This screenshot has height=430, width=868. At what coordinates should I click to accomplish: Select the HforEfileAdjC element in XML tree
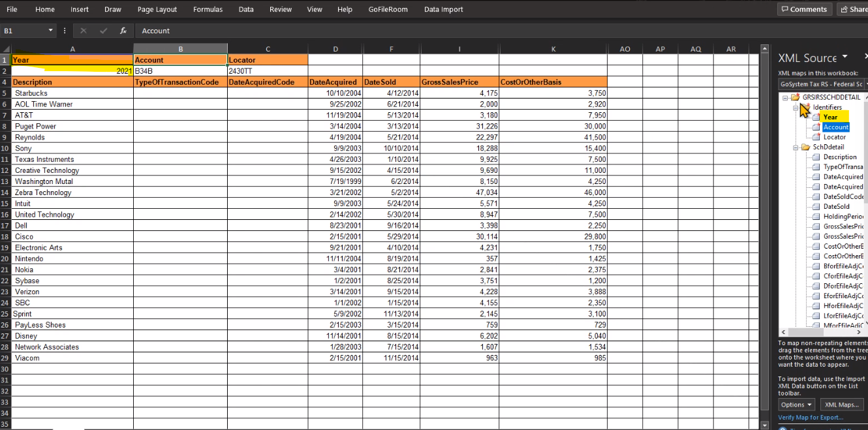point(843,305)
